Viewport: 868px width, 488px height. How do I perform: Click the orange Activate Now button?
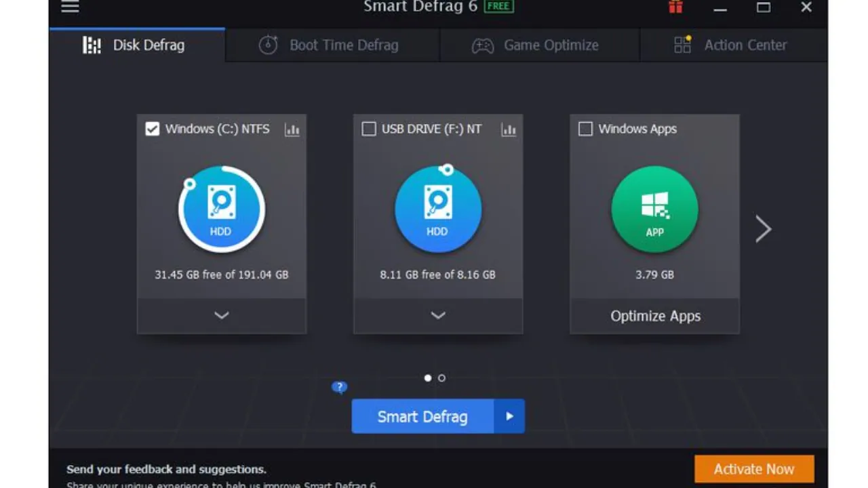click(x=754, y=469)
